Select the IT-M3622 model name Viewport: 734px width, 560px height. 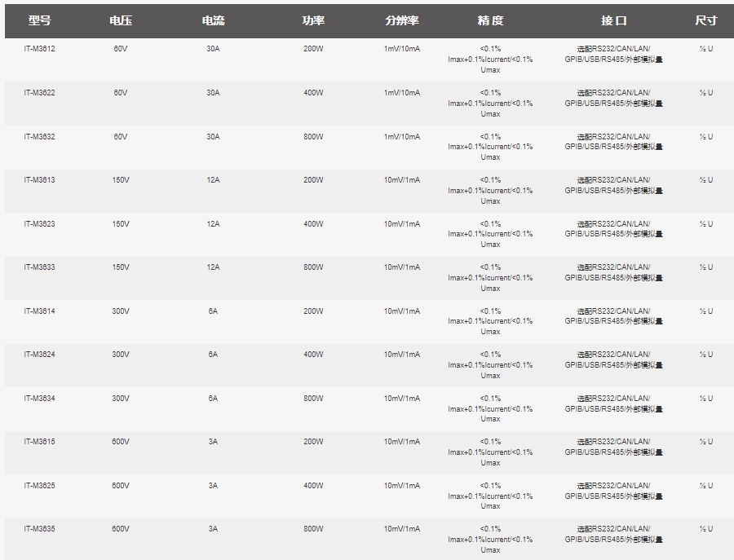pos(39,93)
